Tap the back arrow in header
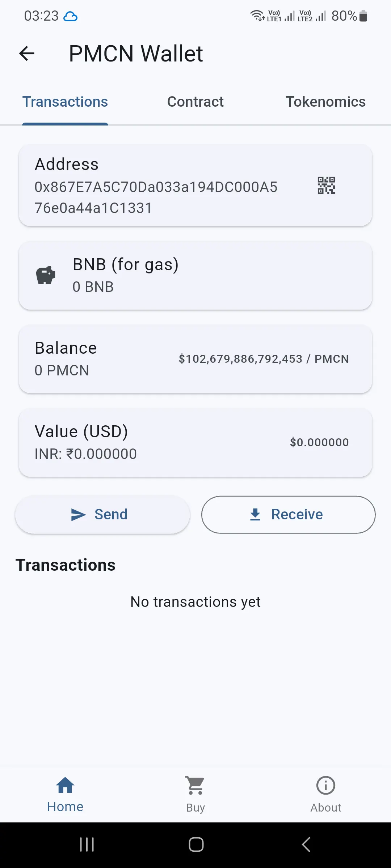This screenshot has width=391, height=868. (26, 54)
